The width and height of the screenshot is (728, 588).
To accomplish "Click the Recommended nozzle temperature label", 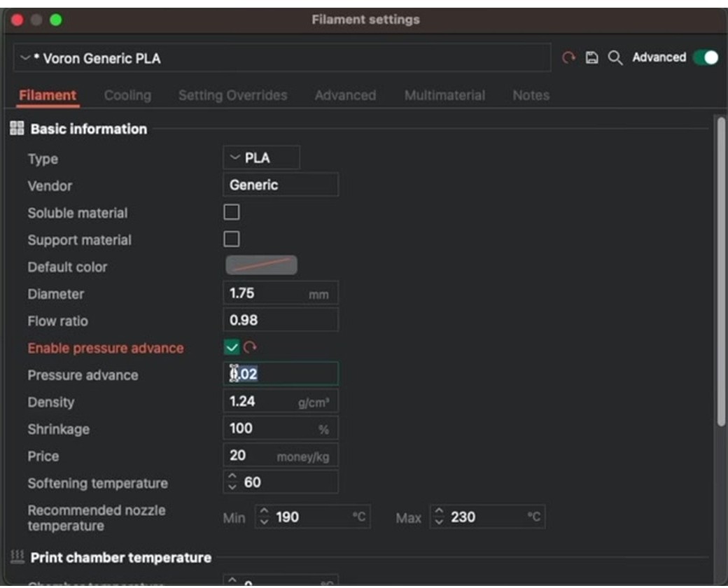I will tap(97, 518).
